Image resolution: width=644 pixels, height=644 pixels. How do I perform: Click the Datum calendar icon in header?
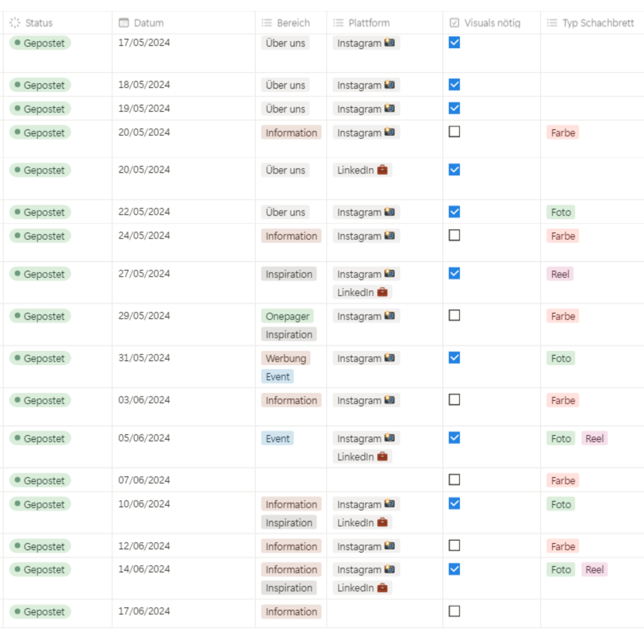(x=124, y=23)
